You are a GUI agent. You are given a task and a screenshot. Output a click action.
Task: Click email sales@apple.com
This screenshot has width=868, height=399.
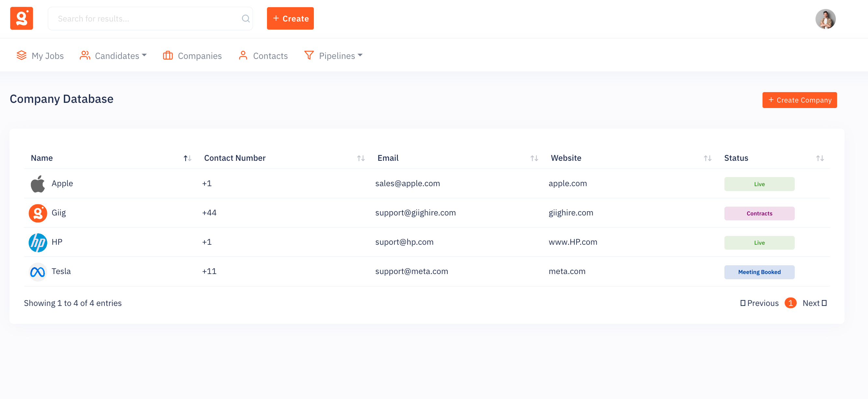coord(407,184)
